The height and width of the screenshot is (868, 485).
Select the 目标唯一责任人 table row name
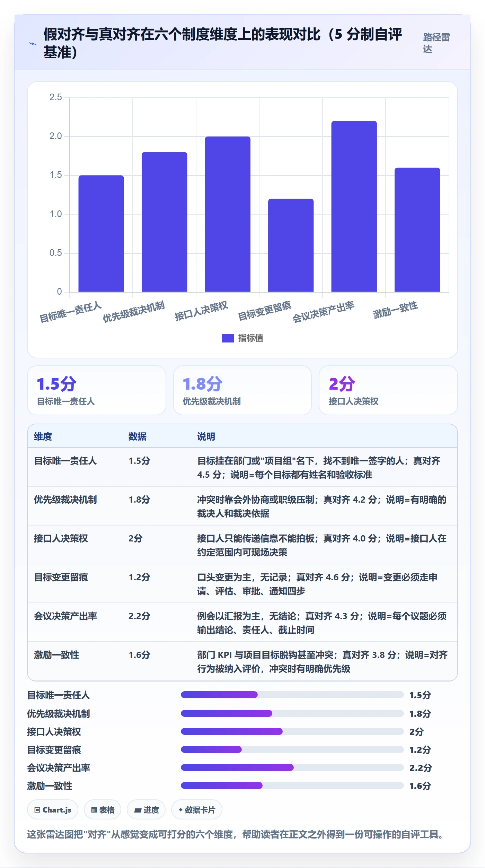tap(65, 461)
